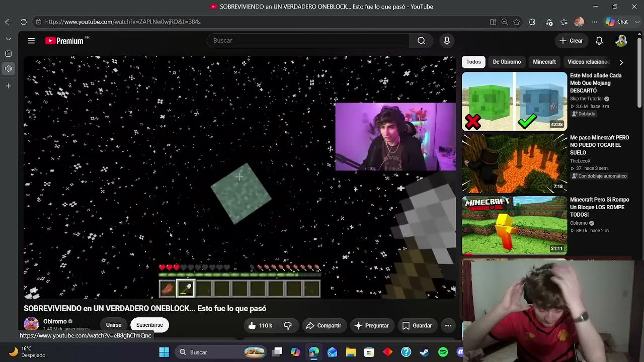Viewport: 644px width, 362px height.
Task: Open Steam from the taskbar
Action: [x=425, y=352]
